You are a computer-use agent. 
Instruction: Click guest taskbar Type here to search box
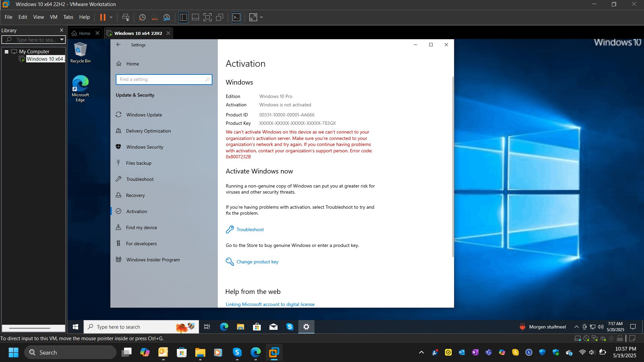pos(141,327)
